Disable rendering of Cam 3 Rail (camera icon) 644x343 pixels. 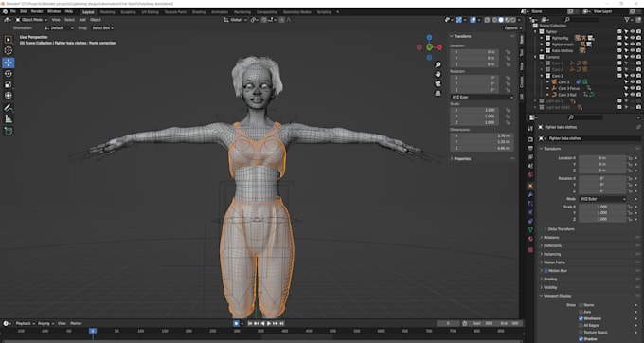coord(638,95)
